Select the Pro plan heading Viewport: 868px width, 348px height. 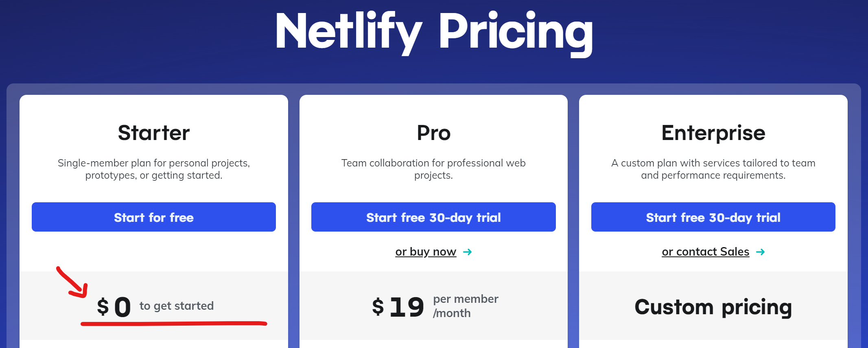(x=433, y=132)
